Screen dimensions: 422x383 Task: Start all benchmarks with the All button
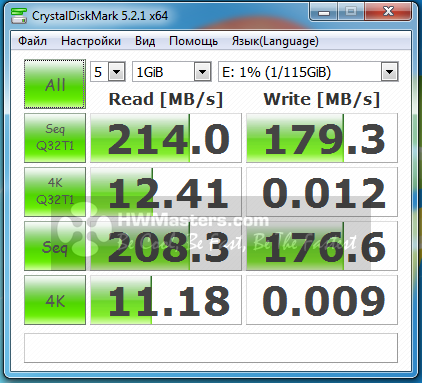point(55,84)
